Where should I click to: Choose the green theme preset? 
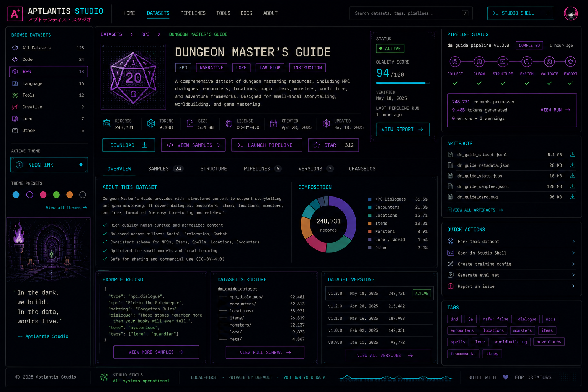(x=56, y=195)
